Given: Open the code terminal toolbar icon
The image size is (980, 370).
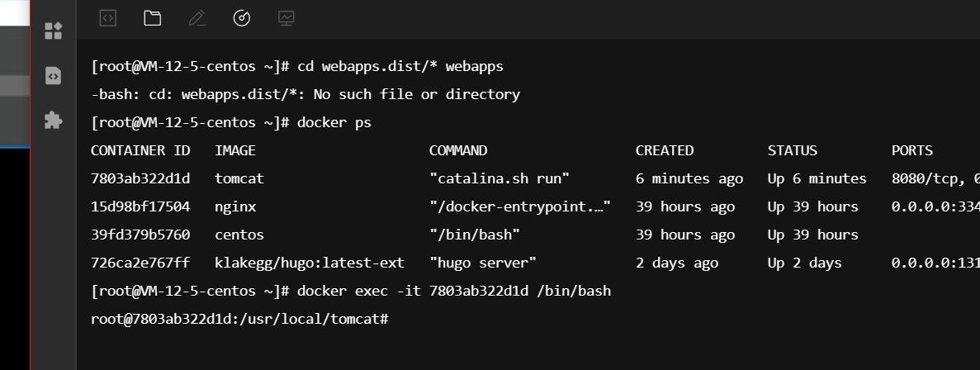Looking at the screenshot, I should point(108,18).
